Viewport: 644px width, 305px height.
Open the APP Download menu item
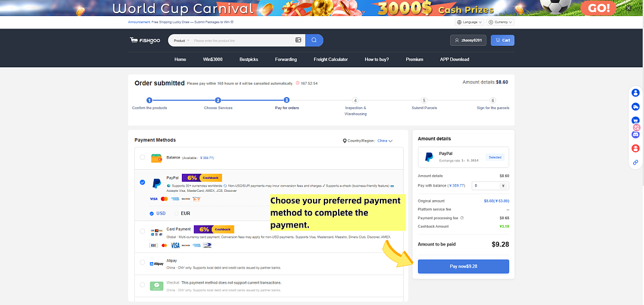coord(454,60)
